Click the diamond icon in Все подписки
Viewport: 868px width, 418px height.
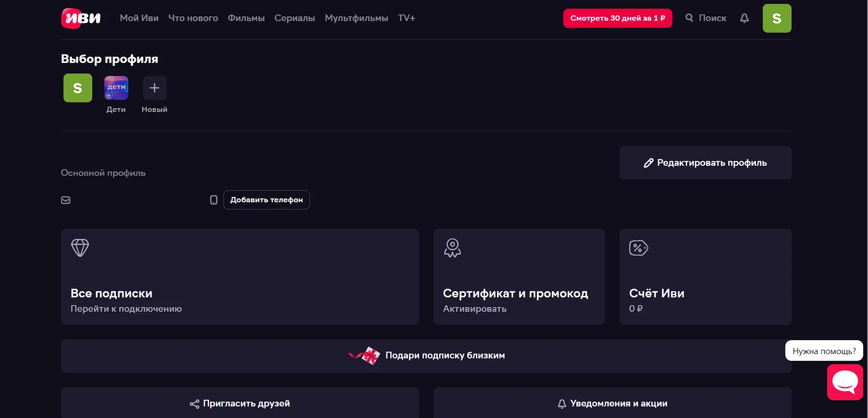pyautogui.click(x=80, y=248)
